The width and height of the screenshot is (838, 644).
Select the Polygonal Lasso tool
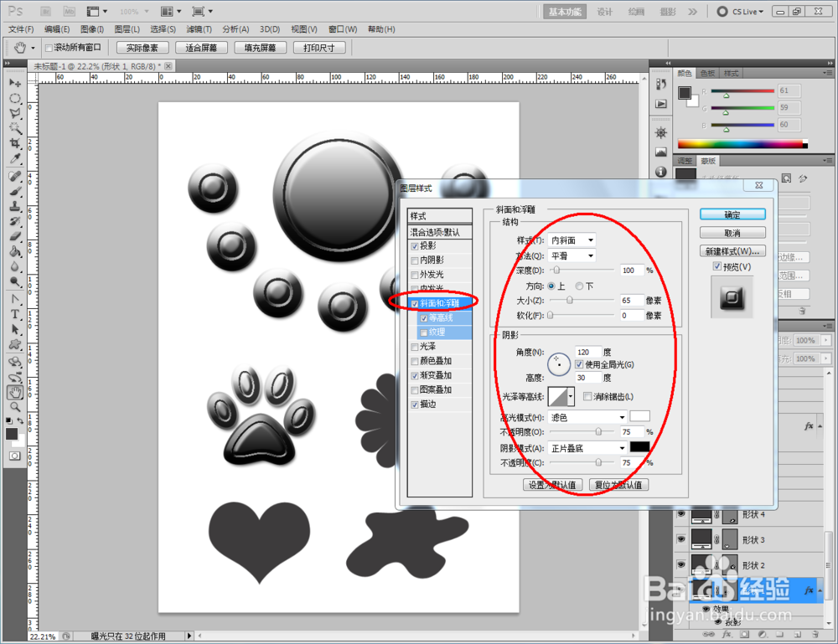15,113
